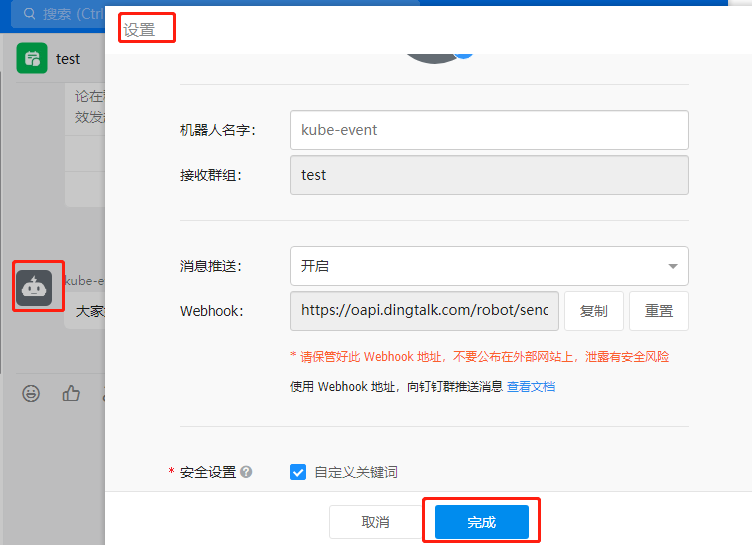Click the 重置 reset button
This screenshot has height=545, width=752.
659,311
